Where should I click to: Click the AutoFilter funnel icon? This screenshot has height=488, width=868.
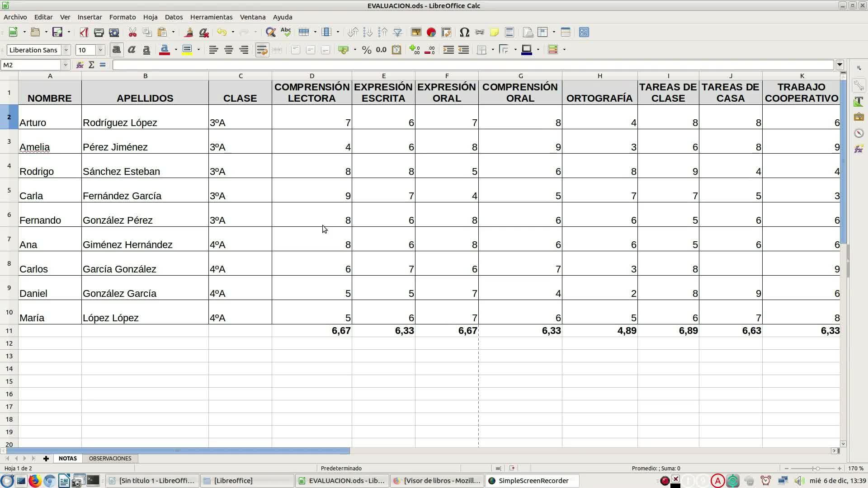[x=397, y=32]
